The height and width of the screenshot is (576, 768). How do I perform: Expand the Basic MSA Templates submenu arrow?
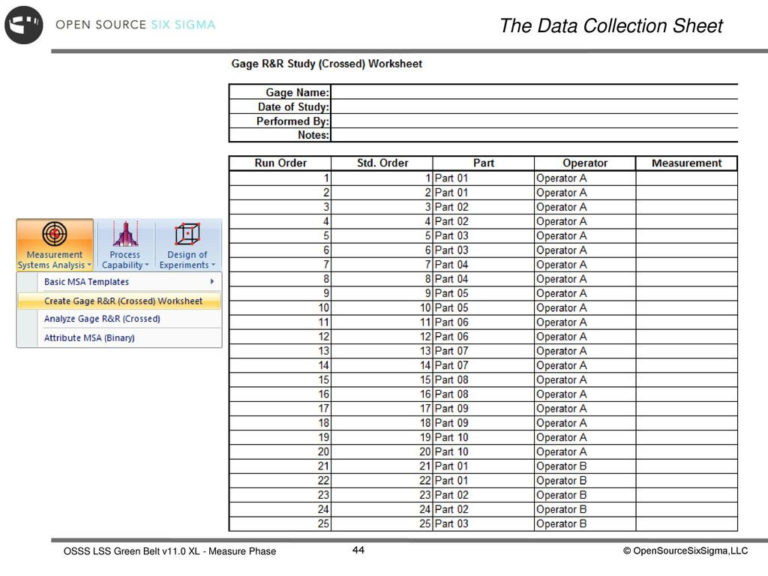pyautogui.click(x=212, y=282)
